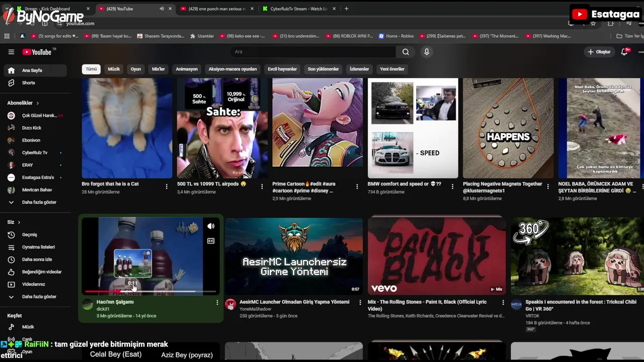Open Daha sonra izle list
The height and width of the screenshot is (362, 644).
[x=34, y=259]
